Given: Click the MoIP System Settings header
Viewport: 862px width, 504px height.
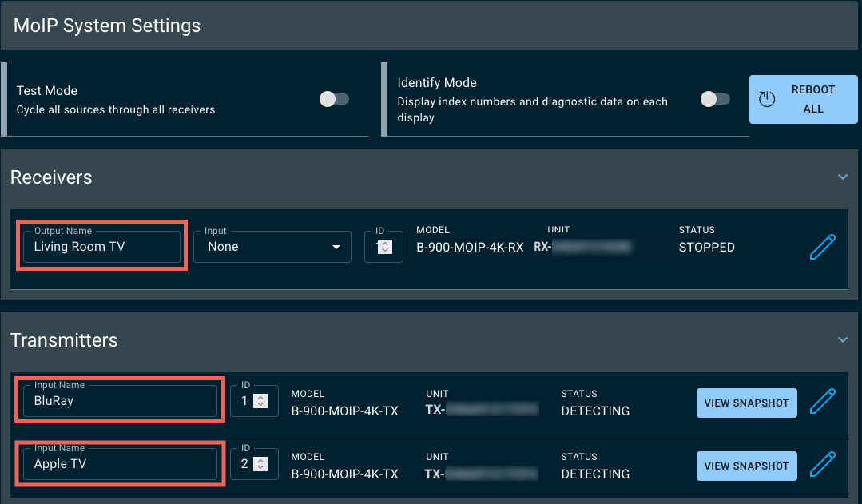Looking at the screenshot, I should click(x=107, y=26).
